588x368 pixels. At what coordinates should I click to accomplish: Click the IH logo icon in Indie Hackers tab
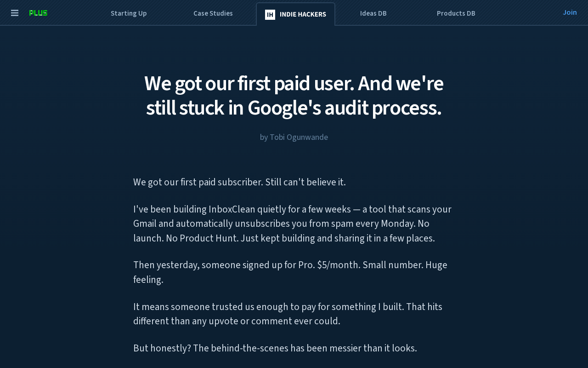point(270,15)
